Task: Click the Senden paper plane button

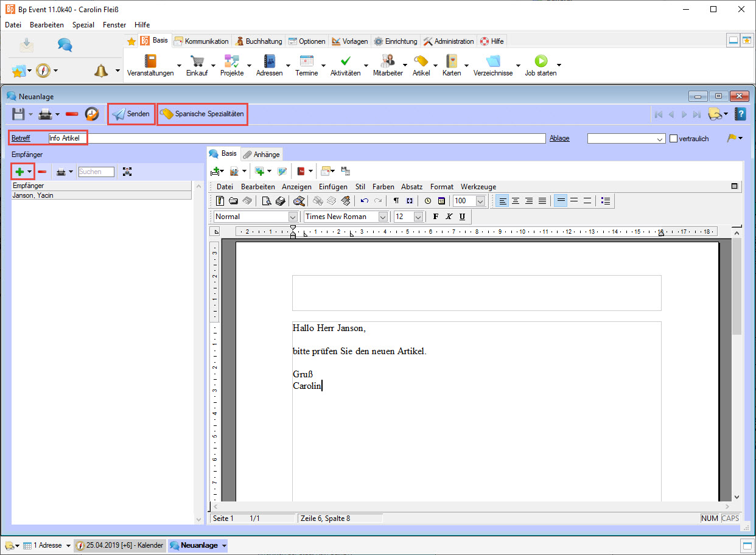Action: pyautogui.click(x=131, y=114)
